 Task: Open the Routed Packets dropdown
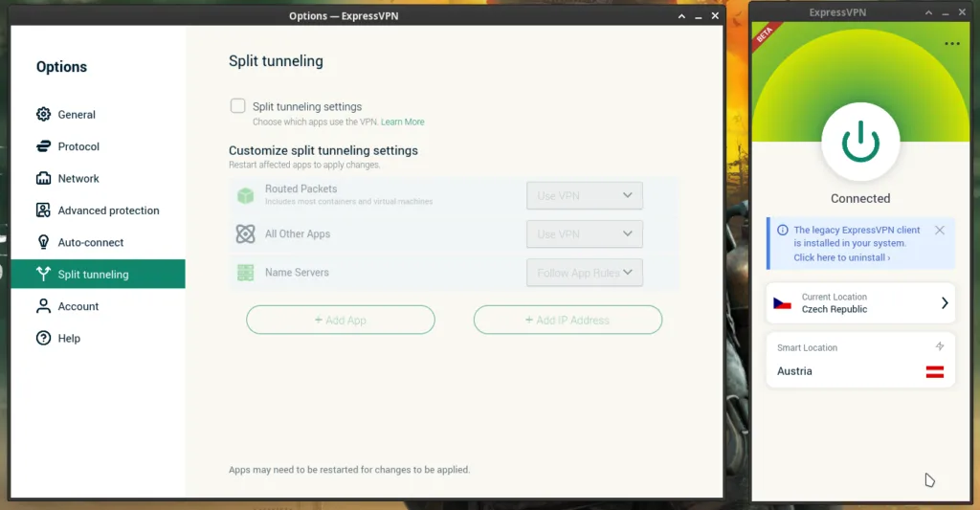[584, 196]
